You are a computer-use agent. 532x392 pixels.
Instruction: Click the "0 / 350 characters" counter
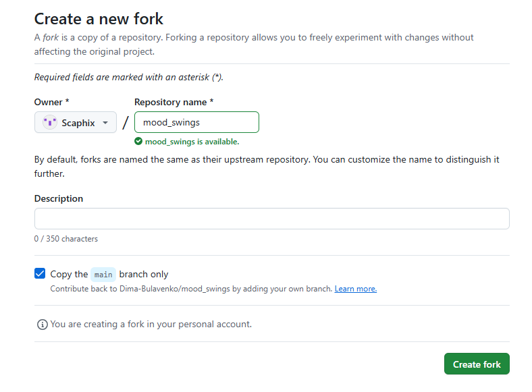pos(65,239)
